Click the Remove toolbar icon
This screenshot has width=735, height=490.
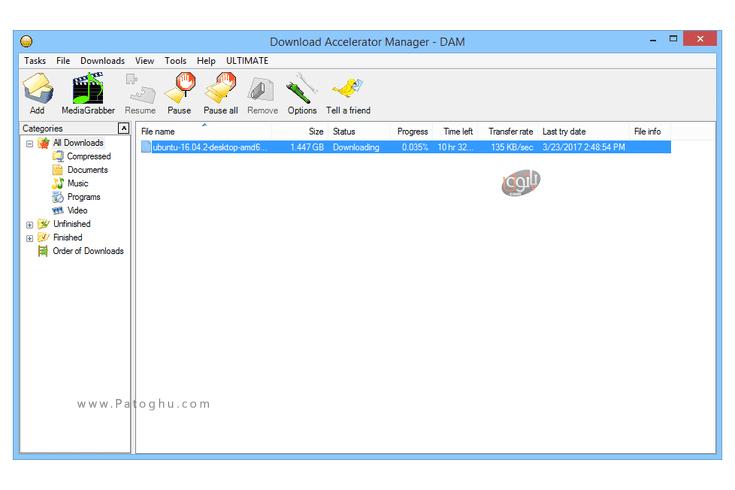coord(262,94)
